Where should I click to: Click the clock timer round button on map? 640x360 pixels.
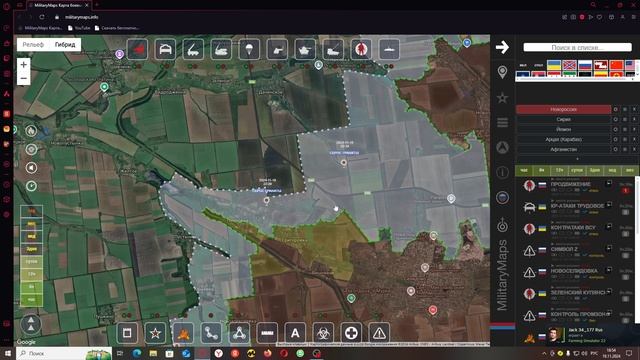point(31,186)
